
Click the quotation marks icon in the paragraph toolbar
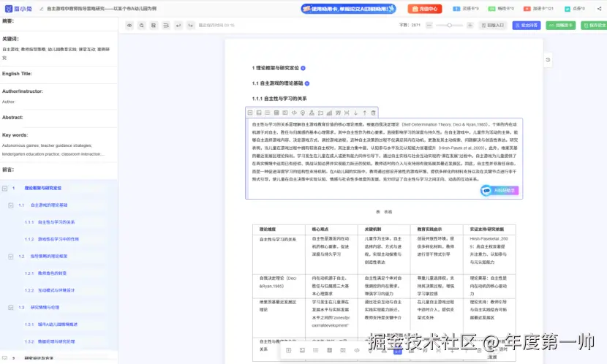[338, 113]
